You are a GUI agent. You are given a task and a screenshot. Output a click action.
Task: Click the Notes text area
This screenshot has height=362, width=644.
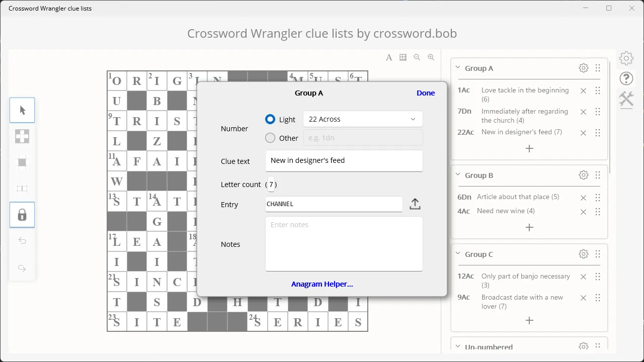click(x=344, y=244)
